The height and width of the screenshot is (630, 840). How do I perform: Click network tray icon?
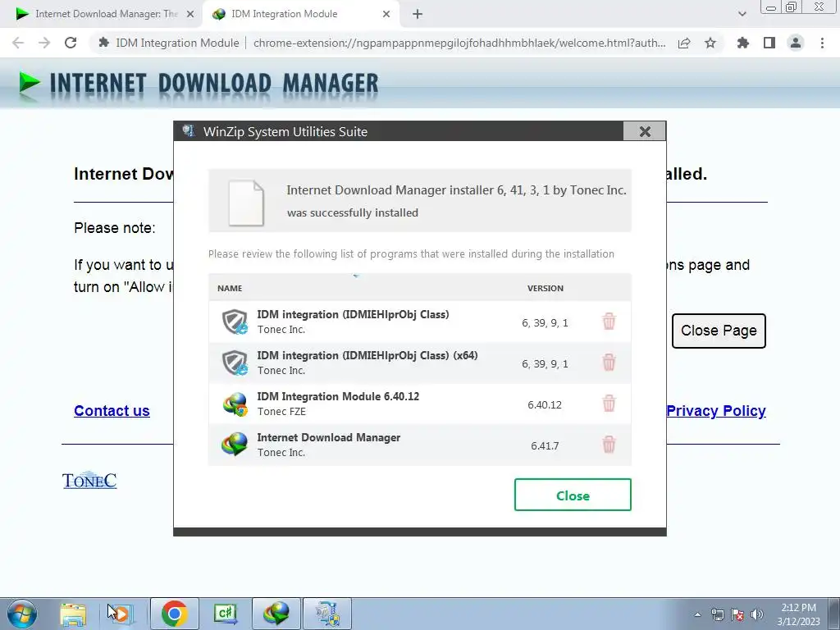(x=717, y=614)
